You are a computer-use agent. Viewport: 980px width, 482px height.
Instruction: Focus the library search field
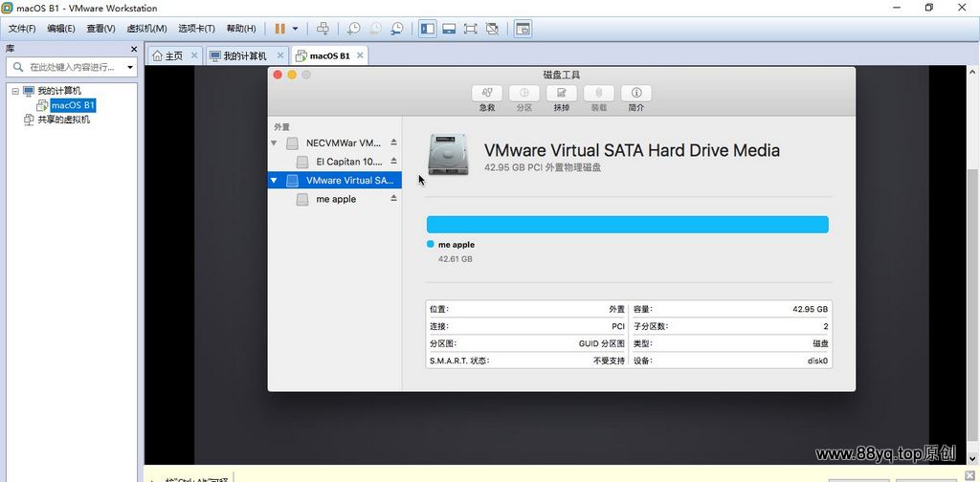(66, 67)
